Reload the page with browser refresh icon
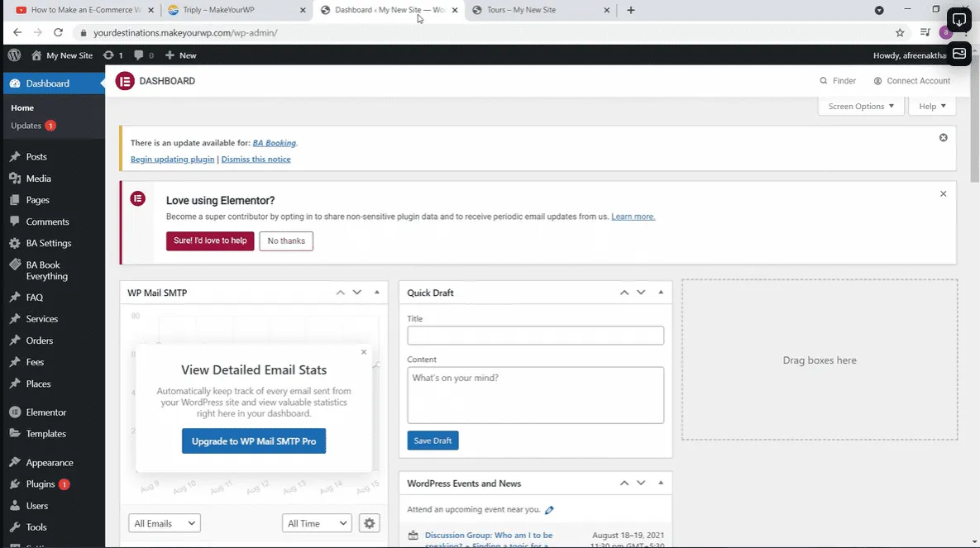Screen dimensions: 980x548 (x=58, y=32)
